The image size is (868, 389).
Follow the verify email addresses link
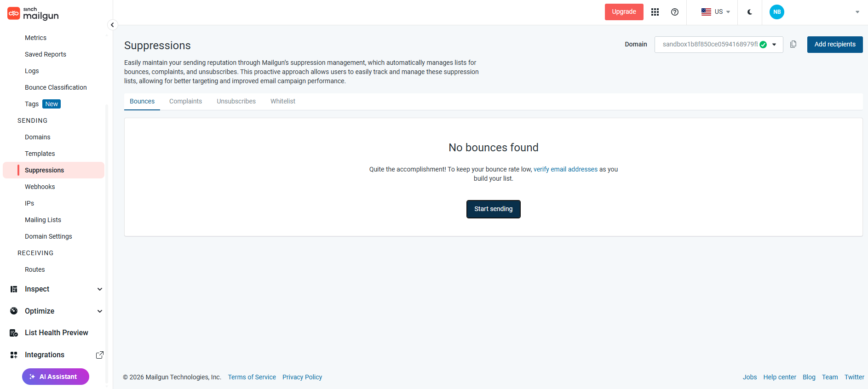point(565,169)
